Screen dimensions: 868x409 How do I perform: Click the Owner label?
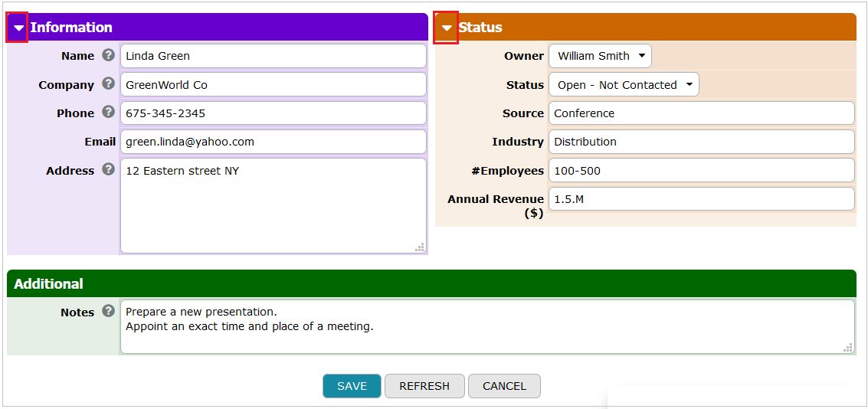524,56
